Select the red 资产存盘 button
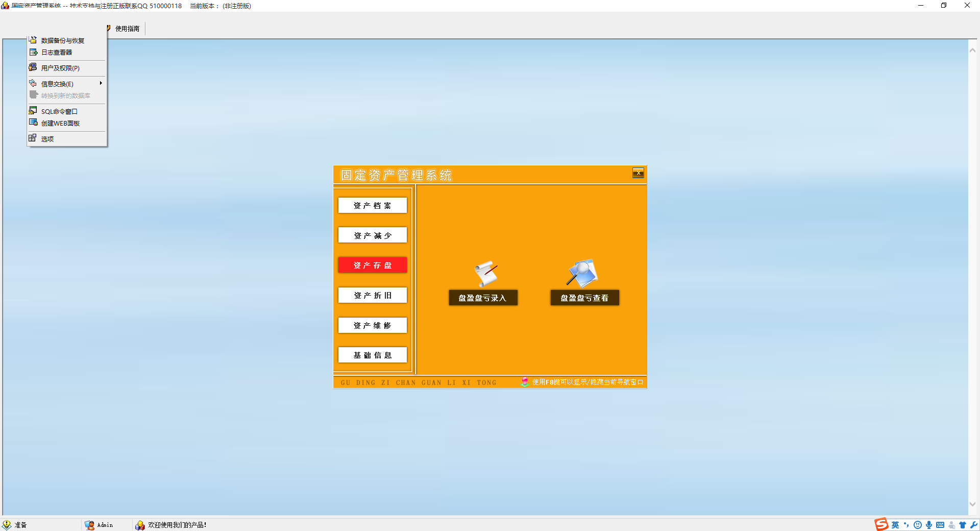 (372, 265)
